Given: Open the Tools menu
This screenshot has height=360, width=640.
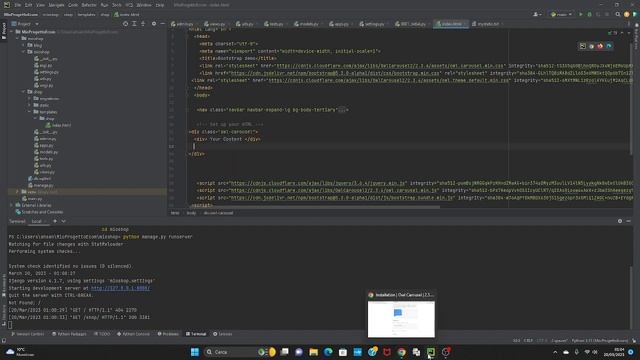Looking at the screenshot, I should (x=117, y=5).
